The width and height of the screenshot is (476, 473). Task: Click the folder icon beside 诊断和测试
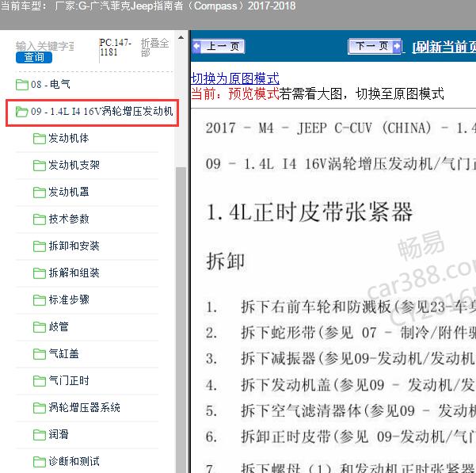click(40, 461)
